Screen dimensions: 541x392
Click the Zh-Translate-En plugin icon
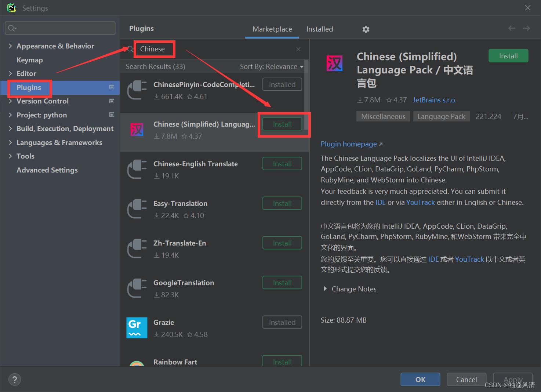click(137, 248)
